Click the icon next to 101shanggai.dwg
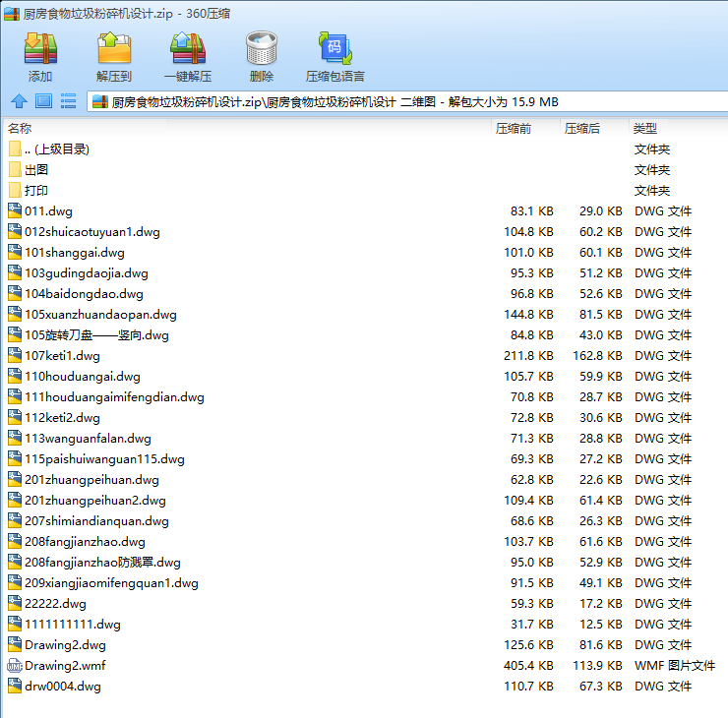This screenshot has width=728, height=718. tap(15, 252)
